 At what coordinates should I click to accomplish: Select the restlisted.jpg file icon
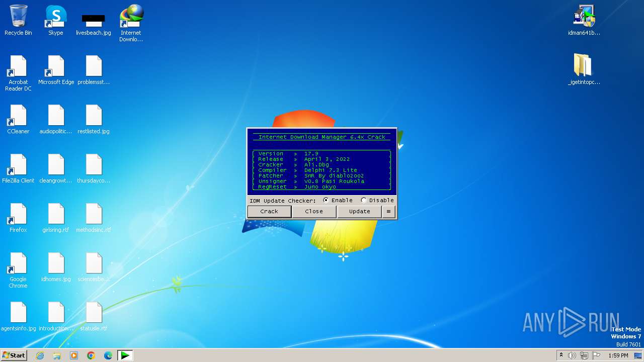(94, 120)
